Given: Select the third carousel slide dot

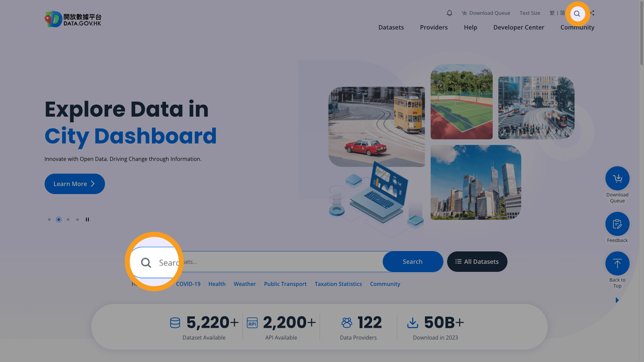Looking at the screenshot, I should click(x=68, y=220).
